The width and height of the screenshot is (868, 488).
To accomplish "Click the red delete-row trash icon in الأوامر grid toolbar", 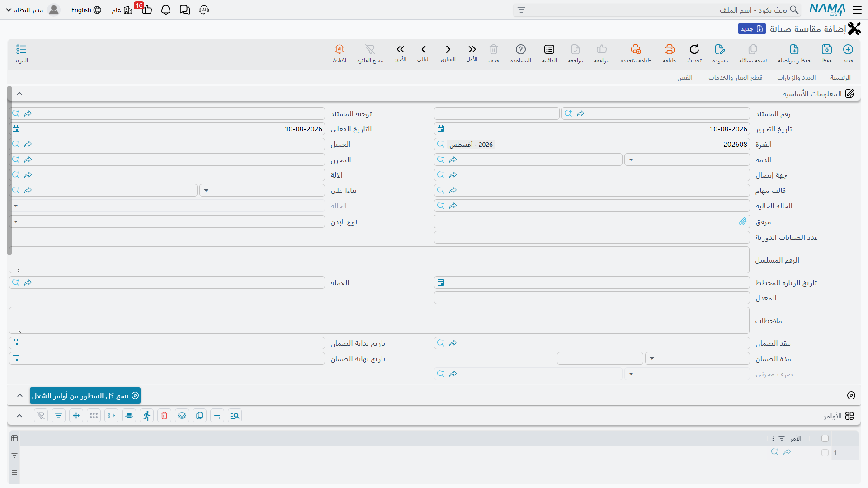I will tap(164, 416).
